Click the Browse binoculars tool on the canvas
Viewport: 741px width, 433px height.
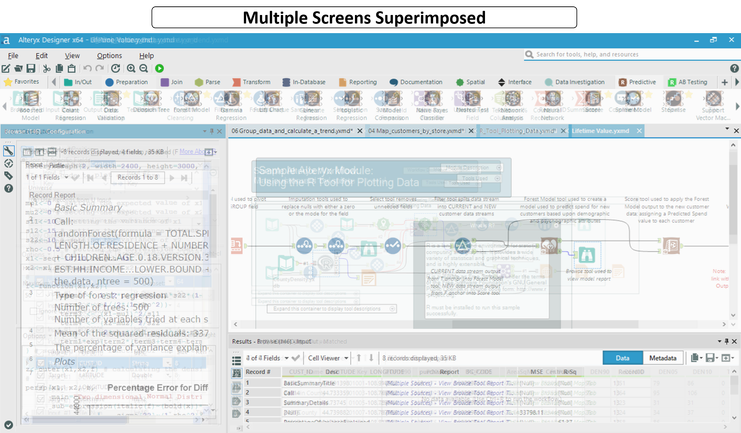(x=586, y=255)
